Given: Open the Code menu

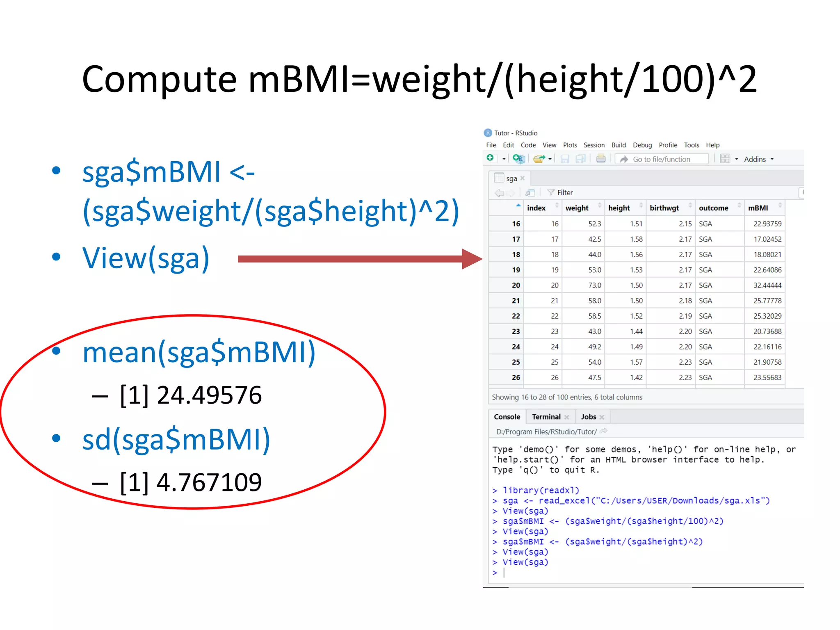Looking at the screenshot, I should [528, 145].
